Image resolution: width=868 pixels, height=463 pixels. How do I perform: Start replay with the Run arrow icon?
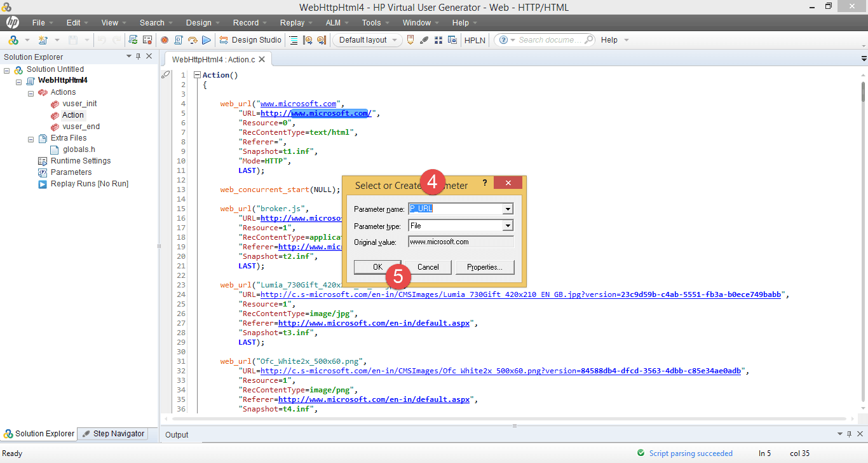click(x=207, y=39)
